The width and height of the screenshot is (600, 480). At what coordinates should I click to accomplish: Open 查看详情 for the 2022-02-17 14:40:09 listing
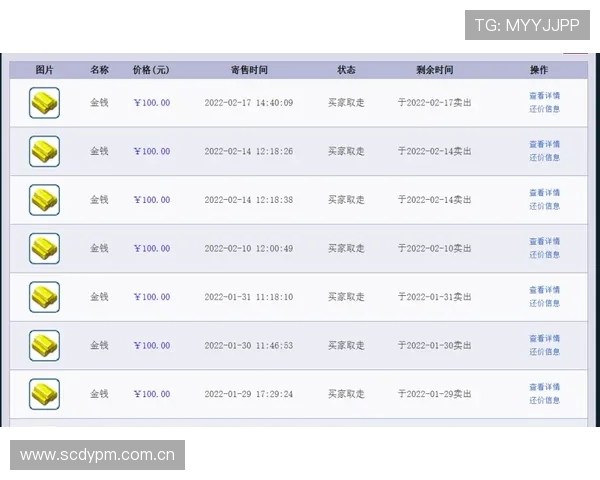tap(545, 96)
